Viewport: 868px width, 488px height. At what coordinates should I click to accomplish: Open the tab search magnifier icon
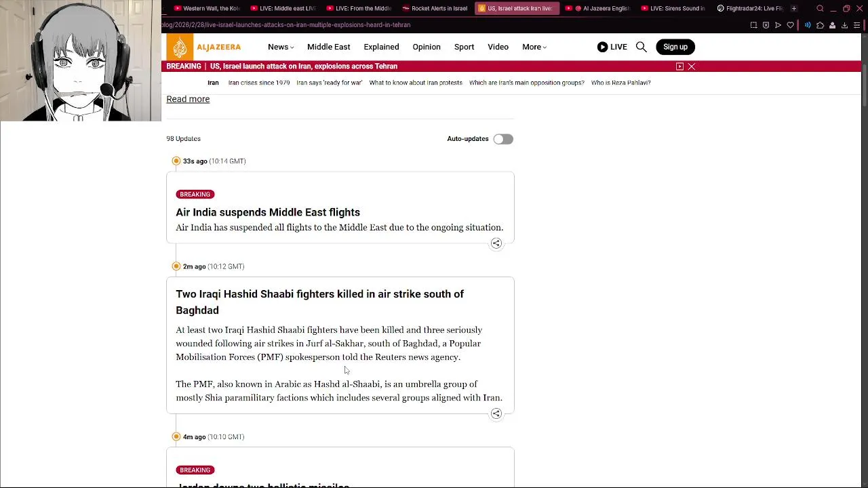tap(820, 8)
